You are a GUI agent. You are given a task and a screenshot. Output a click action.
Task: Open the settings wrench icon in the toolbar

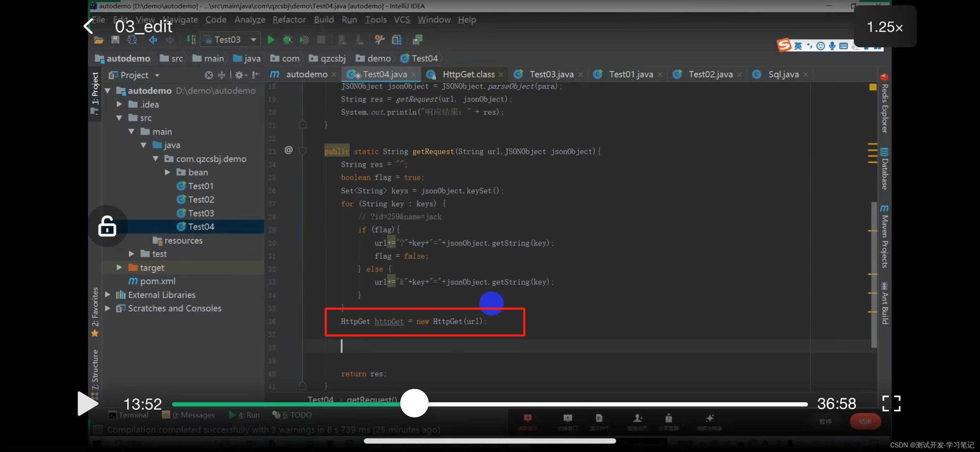pyautogui.click(x=379, y=40)
